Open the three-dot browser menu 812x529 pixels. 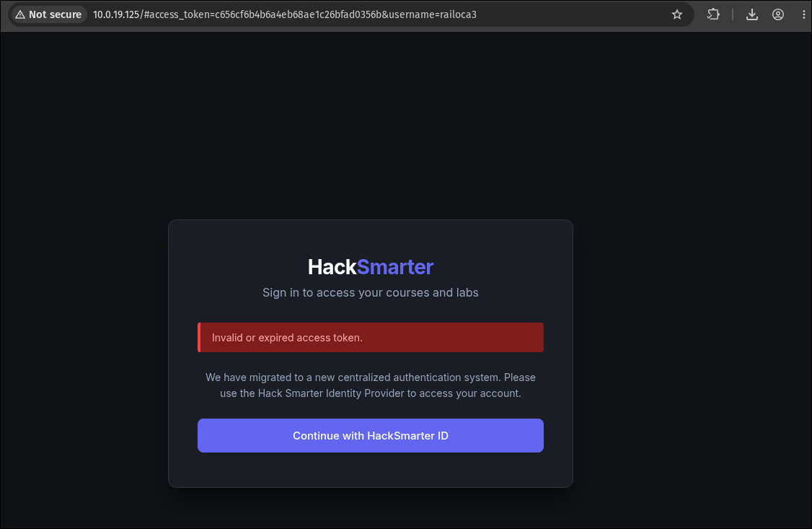tap(804, 14)
